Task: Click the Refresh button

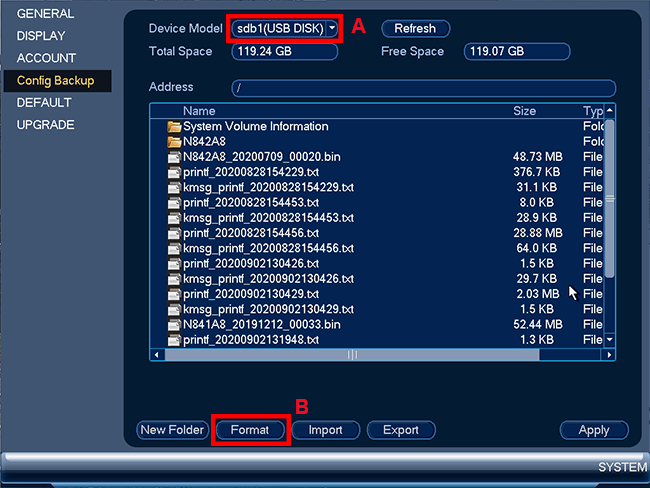Action: pos(415,29)
